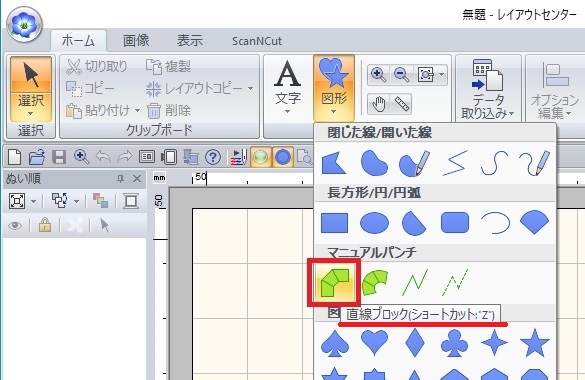Expand the データ取り込み dropdown
This screenshot has width=585, height=380.
pos(511,113)
